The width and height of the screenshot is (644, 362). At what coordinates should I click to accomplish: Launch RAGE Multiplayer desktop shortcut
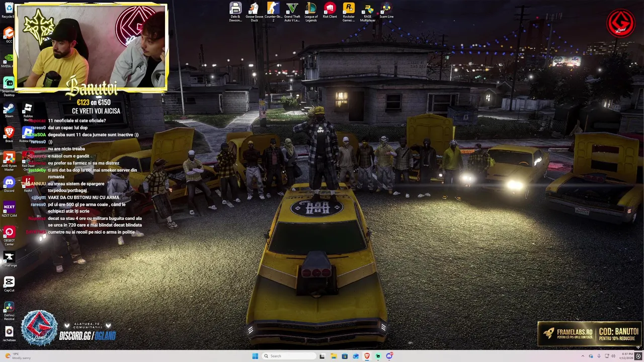point(368,12)
